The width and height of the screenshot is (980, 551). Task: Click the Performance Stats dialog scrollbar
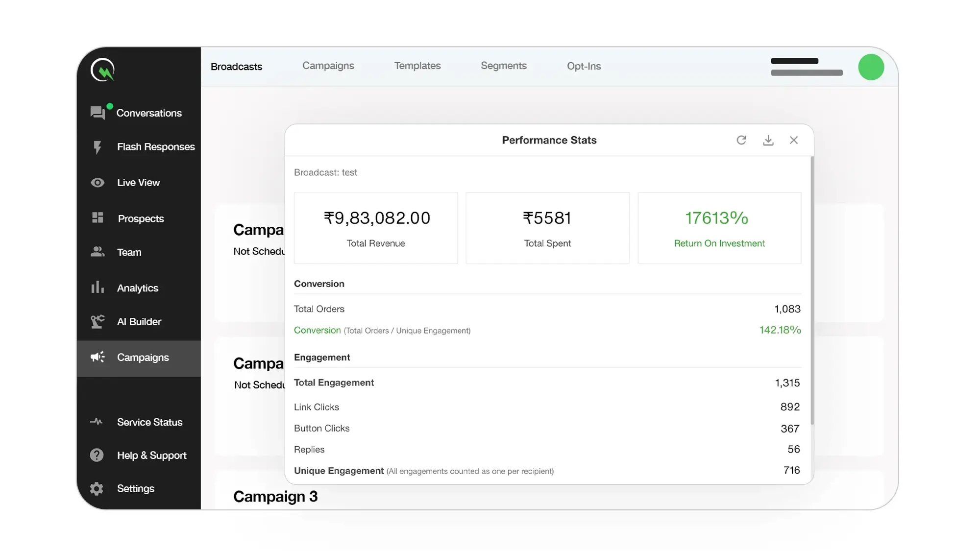[812, 290]
